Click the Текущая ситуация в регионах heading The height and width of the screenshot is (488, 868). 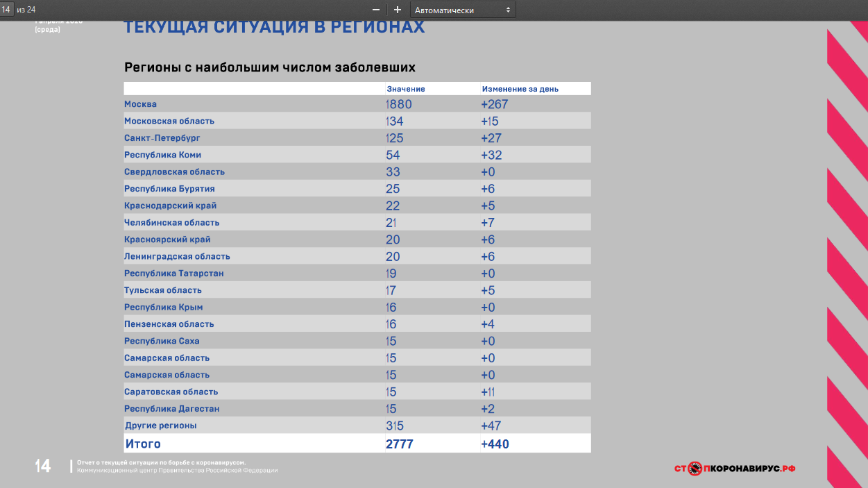[274, 28]
